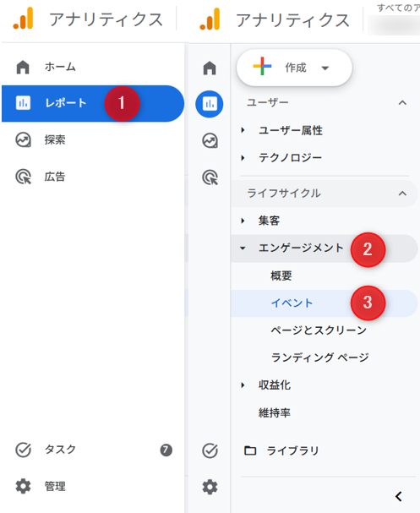Image resolution: width=420 pixels, height=513 pixels.
Task: Expand the ユーザー属性 tree arrow
Action: (x=243, y=130)
